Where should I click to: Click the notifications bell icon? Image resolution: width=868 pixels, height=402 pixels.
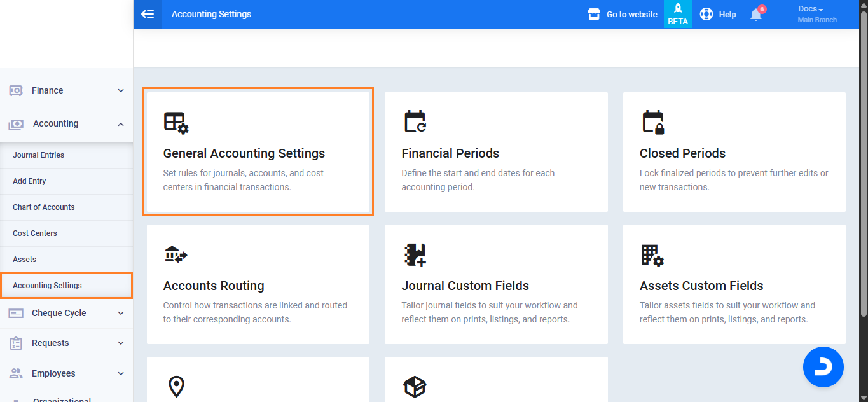click(x=755, y=15)
